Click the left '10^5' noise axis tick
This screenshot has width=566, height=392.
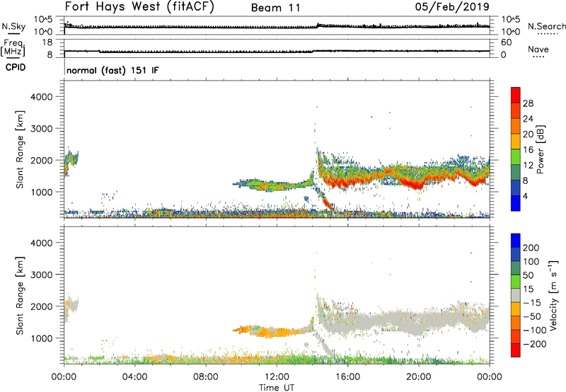point(43,20)
